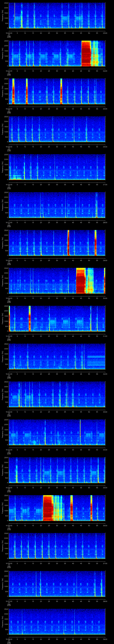The width and height of the screenshot is (114, 644).
Task: Open the spectrogram plot starting at 16:25:00
Action: tap(57, 129)
